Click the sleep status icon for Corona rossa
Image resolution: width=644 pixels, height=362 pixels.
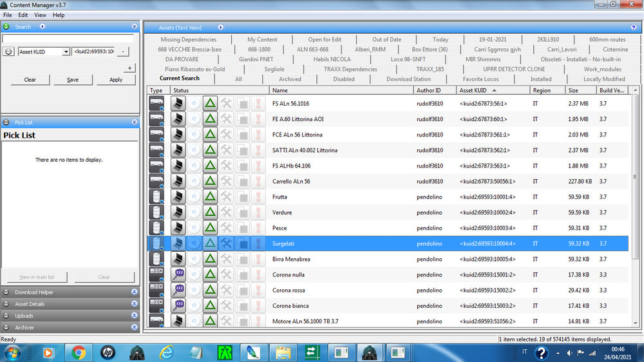[x=178, y=291]
